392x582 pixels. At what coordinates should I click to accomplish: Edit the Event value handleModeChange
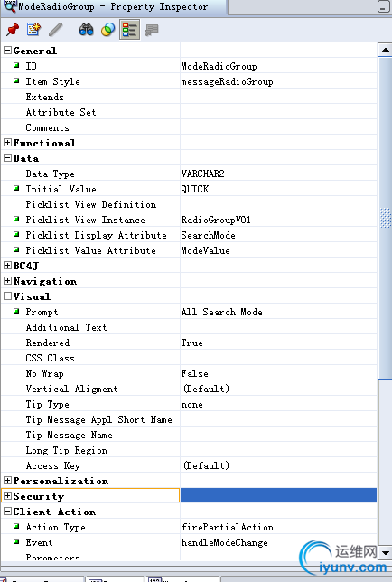(x=278, y=542)
